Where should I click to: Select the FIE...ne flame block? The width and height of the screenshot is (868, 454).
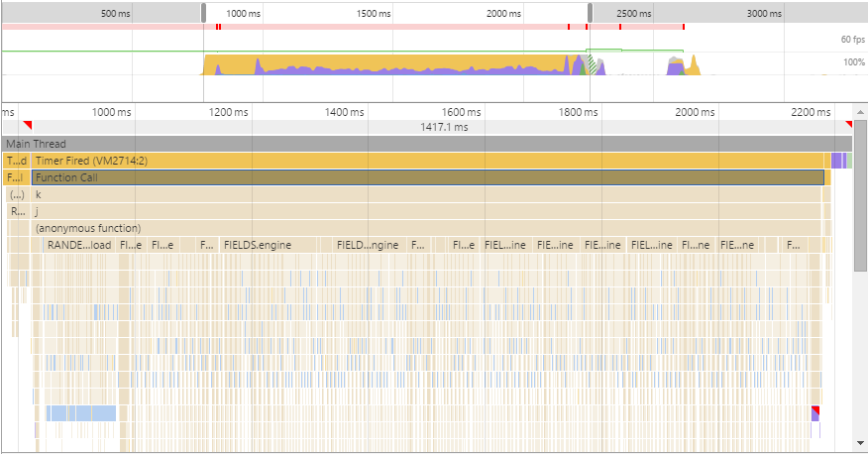pos(737,245)
